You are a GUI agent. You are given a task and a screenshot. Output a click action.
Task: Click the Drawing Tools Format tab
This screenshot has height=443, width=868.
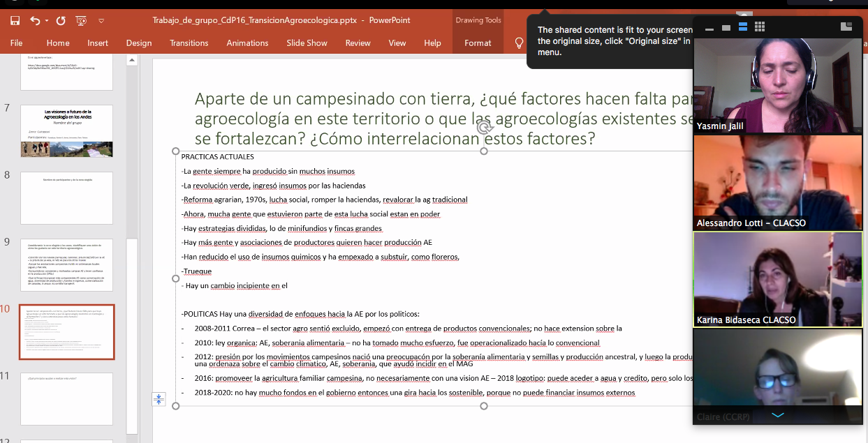(478, 43)
